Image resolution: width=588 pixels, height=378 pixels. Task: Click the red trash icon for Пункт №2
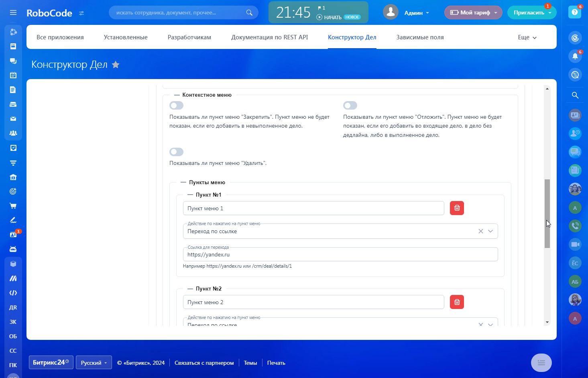[457, 302]
